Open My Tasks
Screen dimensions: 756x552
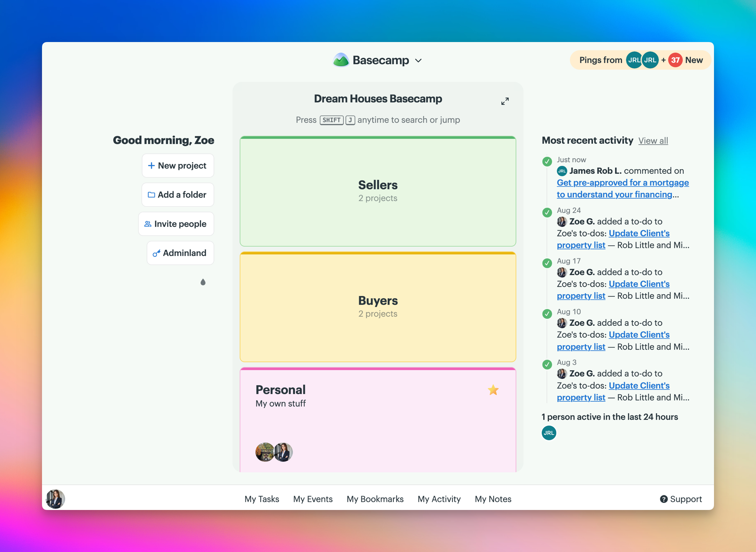(262, 499)
